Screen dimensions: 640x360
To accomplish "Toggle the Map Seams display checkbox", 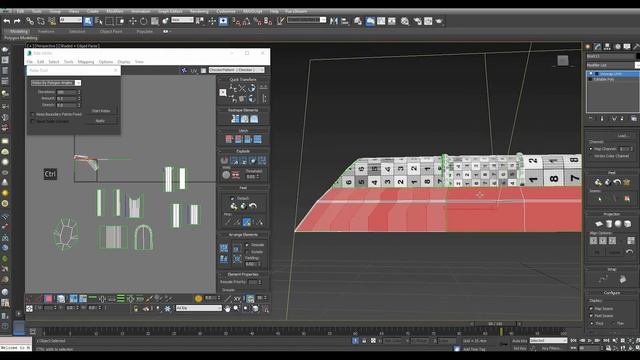I will click(591, 309).
